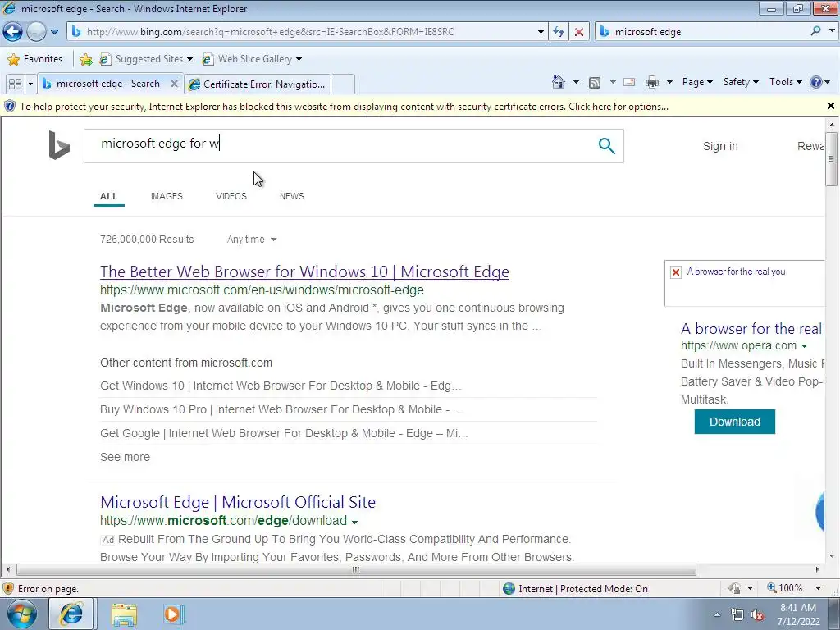
Task: Click the magnifier icon in IE search box
Action: (x=815, y=31)
